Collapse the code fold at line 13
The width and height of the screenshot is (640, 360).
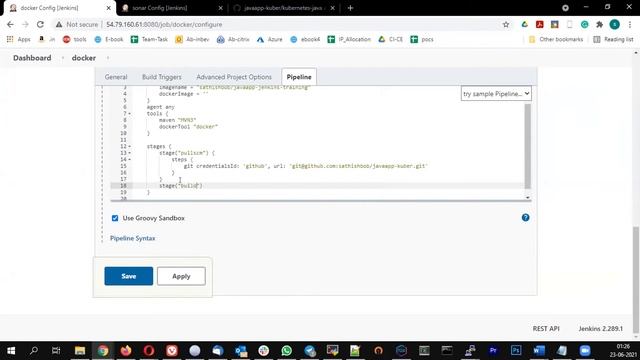tap(130, 153)
